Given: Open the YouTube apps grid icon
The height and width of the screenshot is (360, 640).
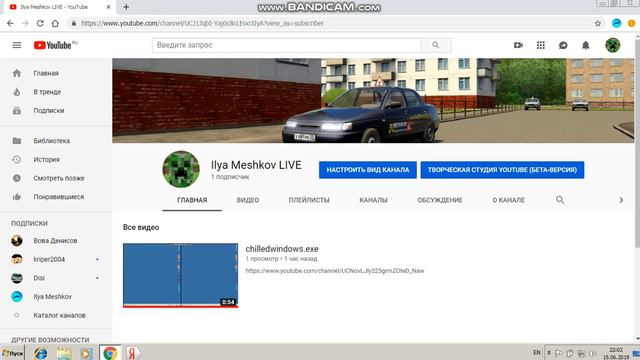Looking at the screenshot, I should point(541,45).
